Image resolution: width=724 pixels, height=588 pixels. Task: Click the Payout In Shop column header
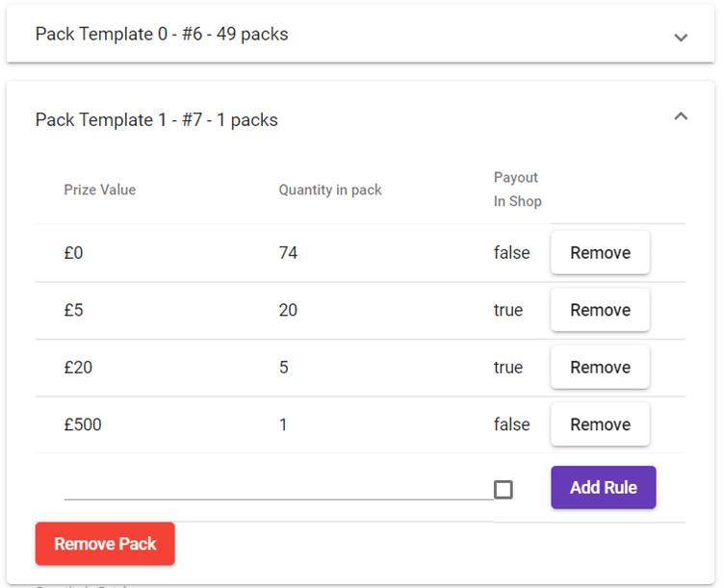pos(517,190)
